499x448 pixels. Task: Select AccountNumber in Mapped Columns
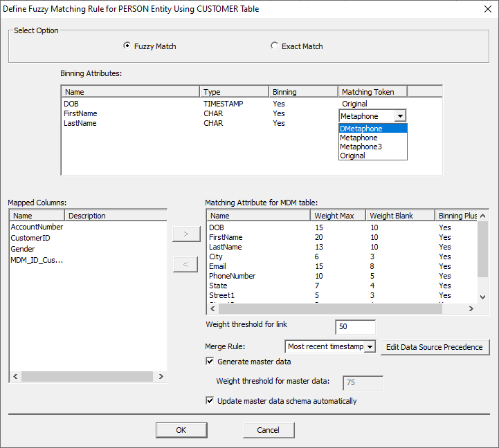(x=37, y=227)
